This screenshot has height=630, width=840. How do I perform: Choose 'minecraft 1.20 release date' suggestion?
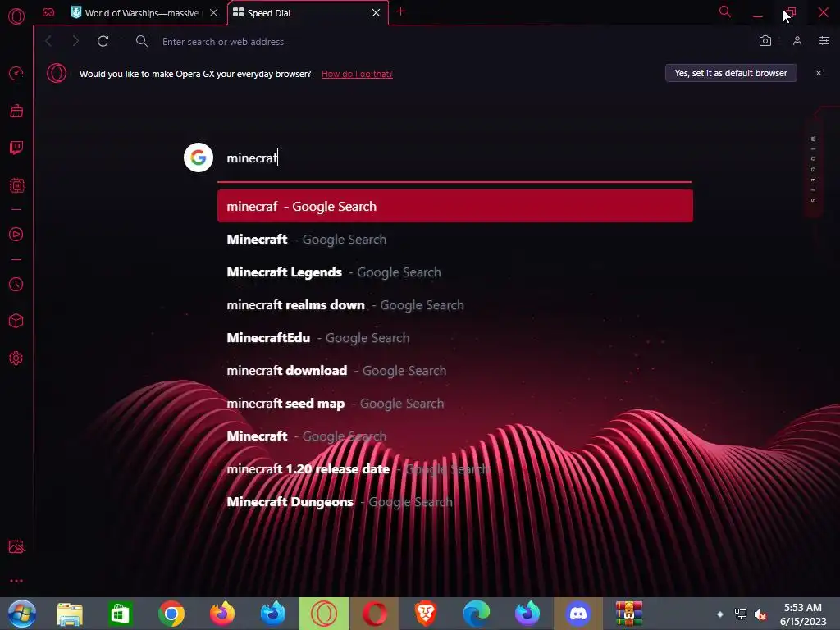(x=454, y=468)
